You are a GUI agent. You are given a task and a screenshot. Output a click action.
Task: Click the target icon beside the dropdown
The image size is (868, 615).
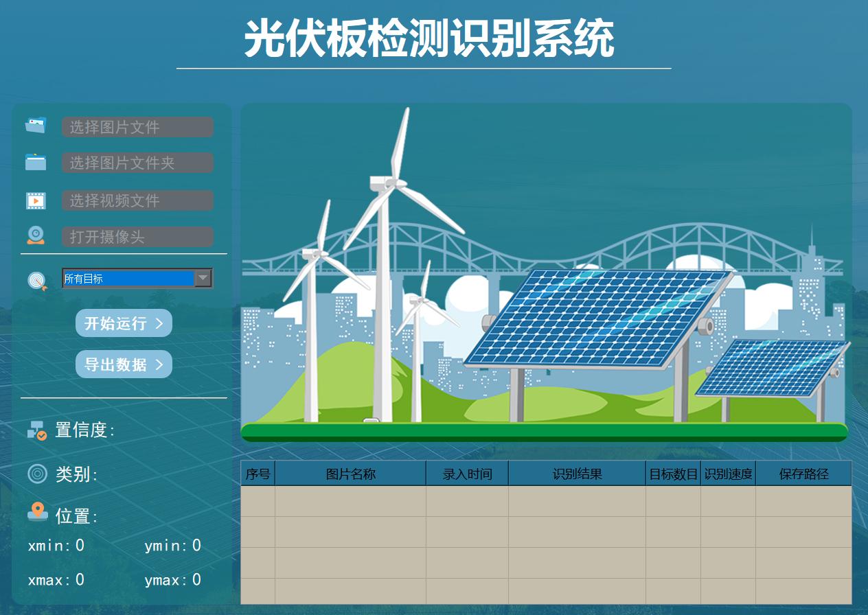[37, 280]
